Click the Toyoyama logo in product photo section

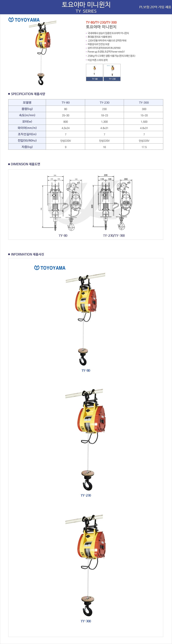point(50,268)
